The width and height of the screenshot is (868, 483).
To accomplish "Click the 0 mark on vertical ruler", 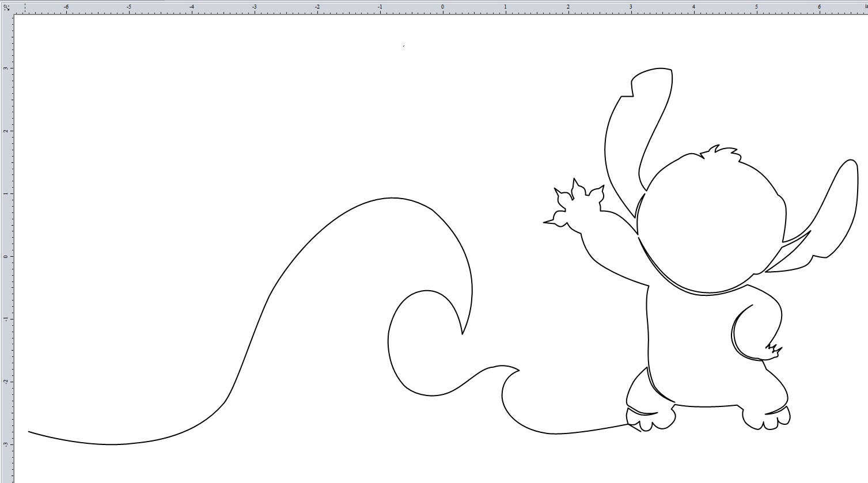I will [x=6, y=256].
